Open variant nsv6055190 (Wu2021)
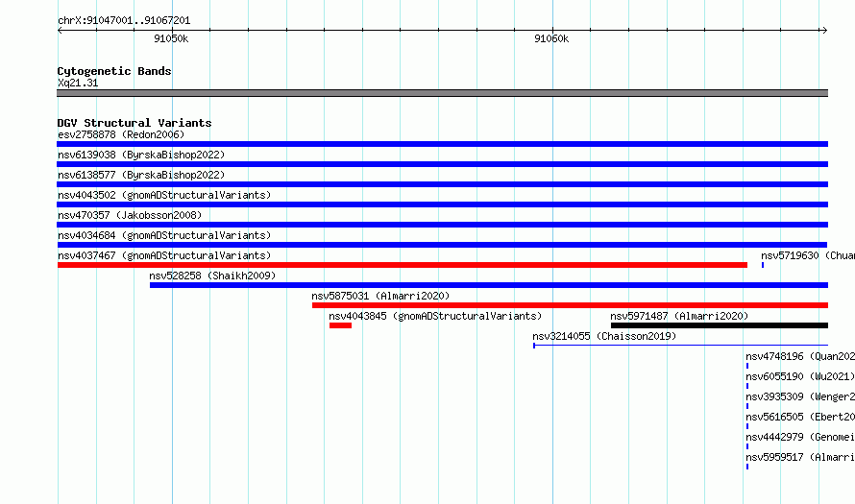 point(800,376)
